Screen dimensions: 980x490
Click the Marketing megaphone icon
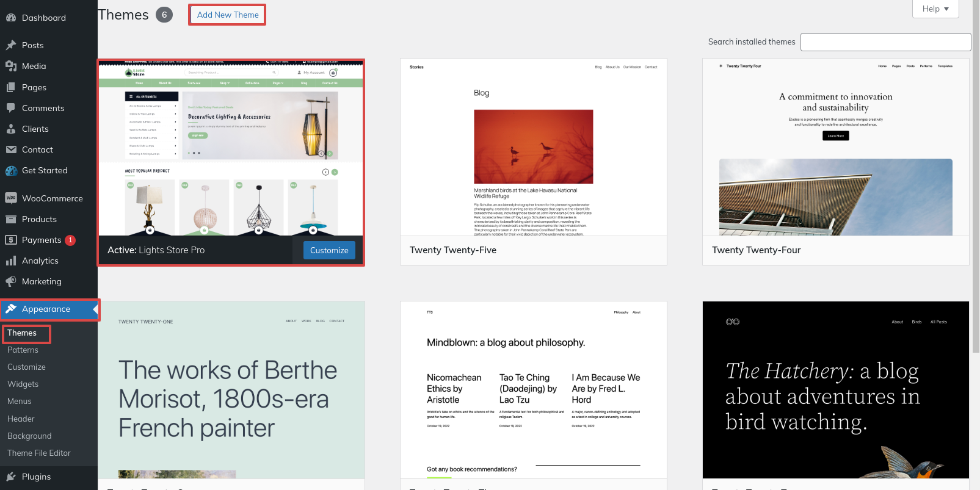11,281
